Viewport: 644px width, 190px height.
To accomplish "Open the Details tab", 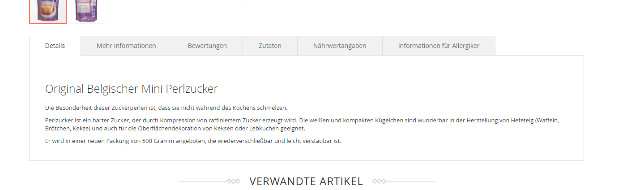I will [x=55, y=46].
